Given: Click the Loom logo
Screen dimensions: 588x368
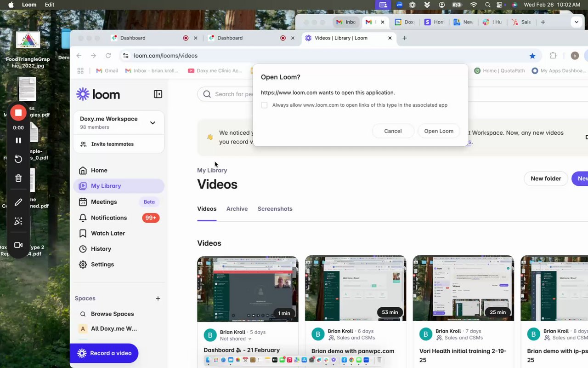Looking at the screenshot, I should (98, 94).
